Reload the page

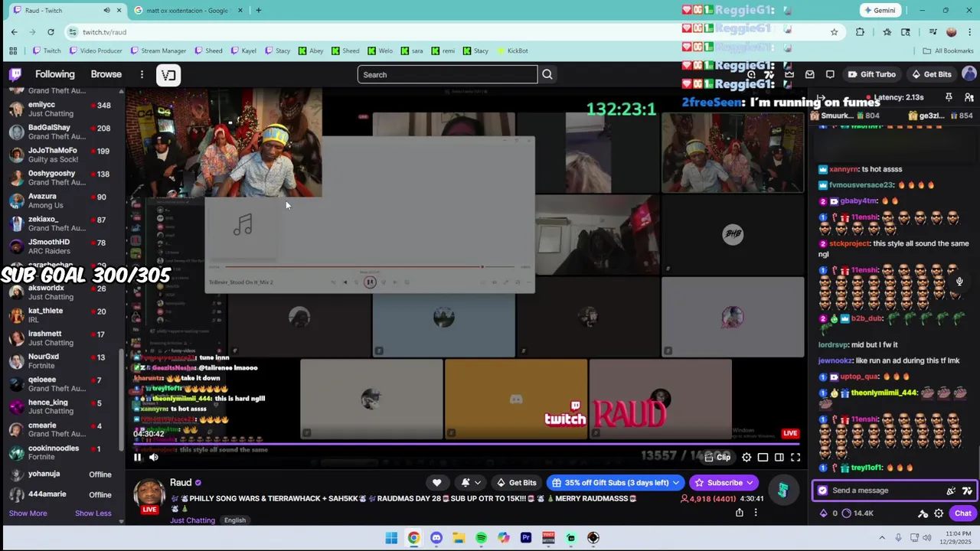tap(51, 31)
